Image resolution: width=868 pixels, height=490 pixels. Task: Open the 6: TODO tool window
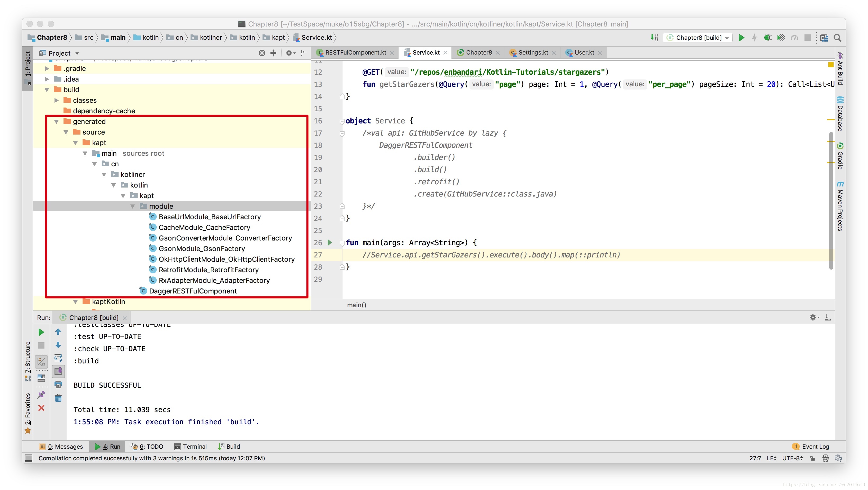tap(147, 447)
